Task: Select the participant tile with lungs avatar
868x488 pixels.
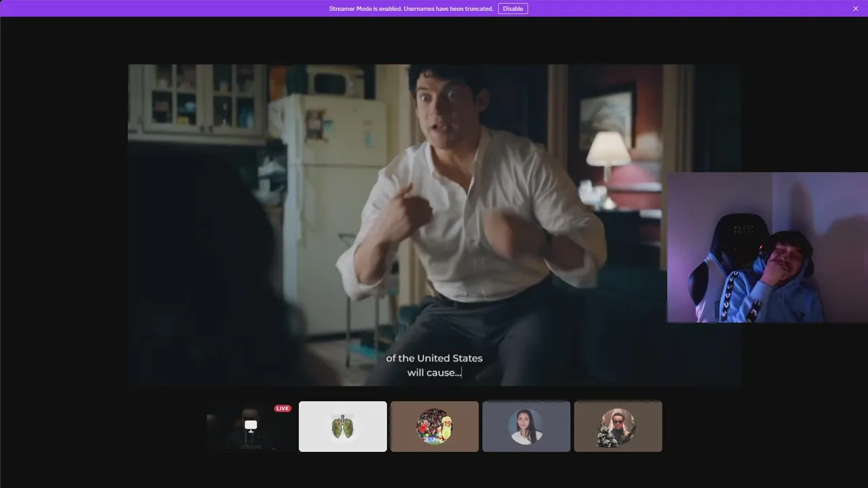Action: pyautogui.click(x=343, y=426)
